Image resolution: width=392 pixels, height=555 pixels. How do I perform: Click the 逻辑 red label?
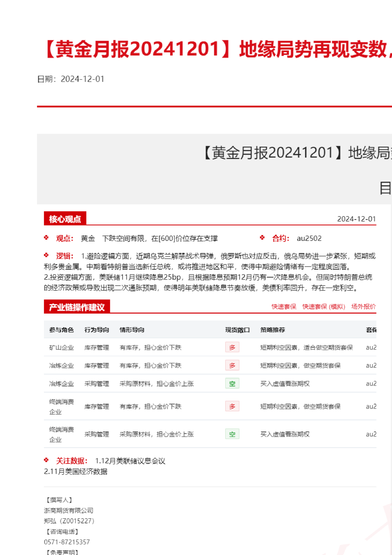click(x=65, y=256)
